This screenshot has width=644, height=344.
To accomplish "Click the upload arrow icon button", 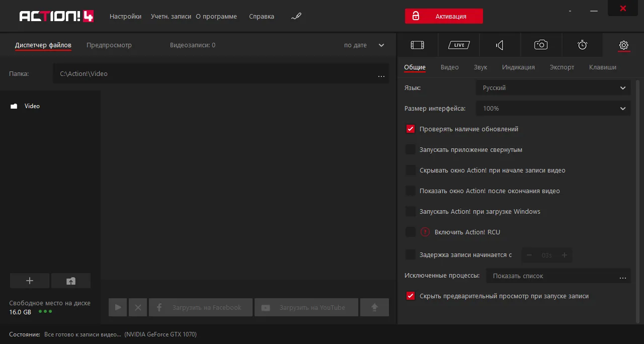I will pyautogui.click(x=374, y=307).
